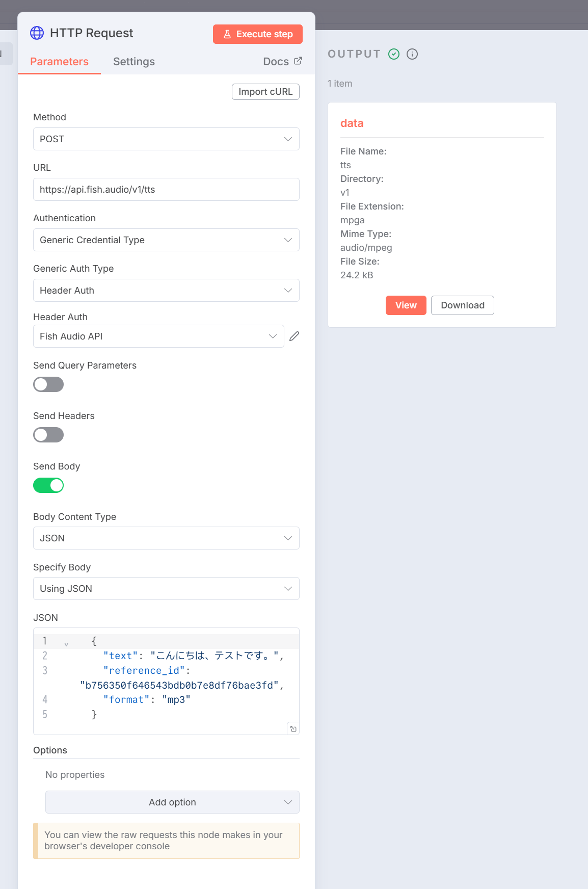Image resolution: width=588 pixels, height=889 pixels.
Task: Open Docs external link icon
Action: click(x=298, y=61)
